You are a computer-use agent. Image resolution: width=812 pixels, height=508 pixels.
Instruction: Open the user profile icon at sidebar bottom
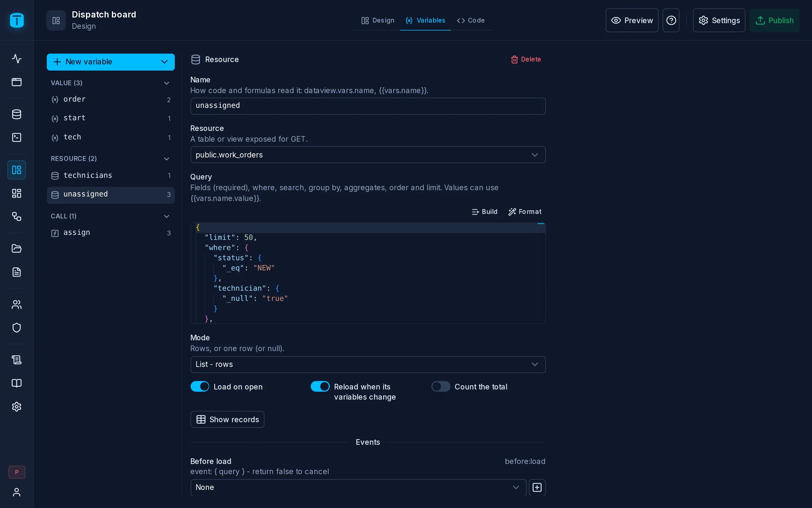16,492
